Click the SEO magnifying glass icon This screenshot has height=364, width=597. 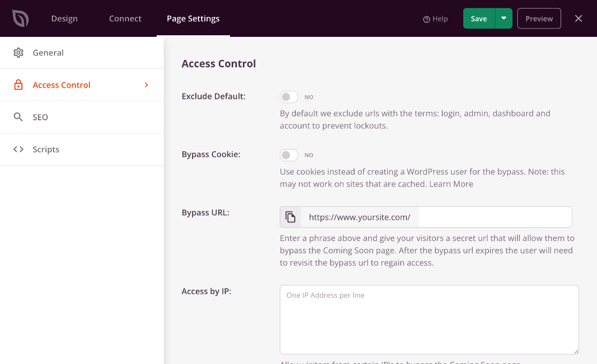tap(18, 117)
